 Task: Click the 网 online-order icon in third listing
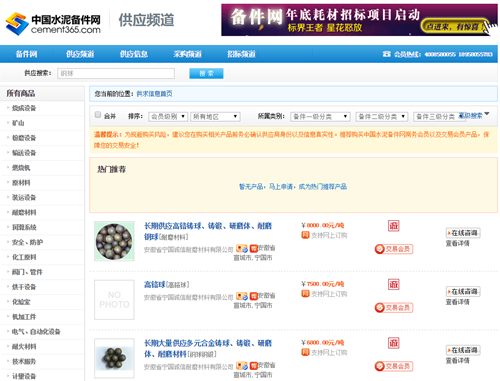click(305, 352)
